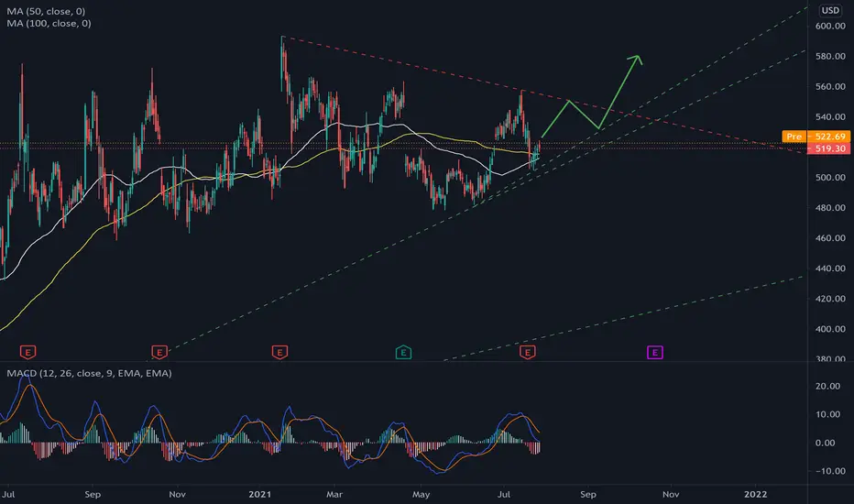Click the 560.00 price axis label
The height and width of the screenshot is (504, 854).
[830, 86]
